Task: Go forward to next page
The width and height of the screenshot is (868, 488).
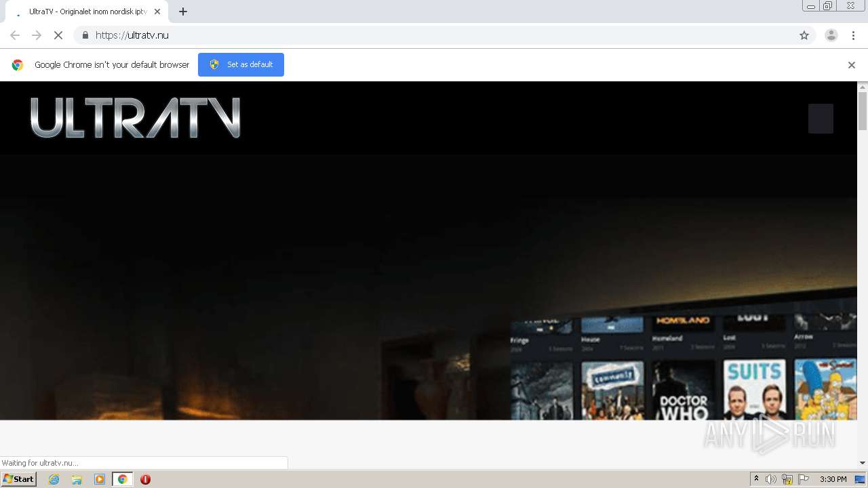Action: 37,35
